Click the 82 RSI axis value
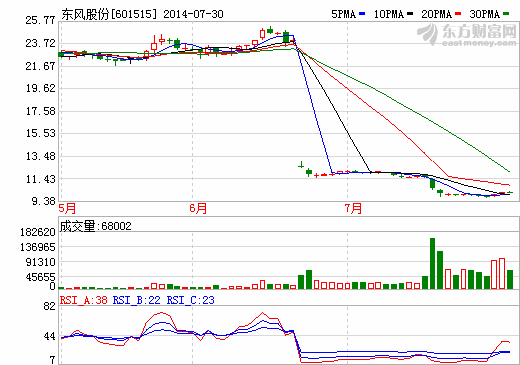 49,306
